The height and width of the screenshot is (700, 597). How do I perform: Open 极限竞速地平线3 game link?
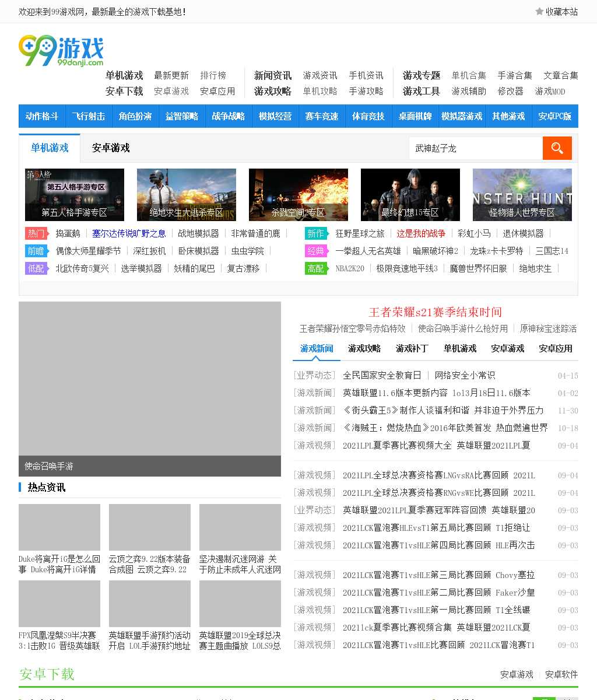[x=407, y=268]
